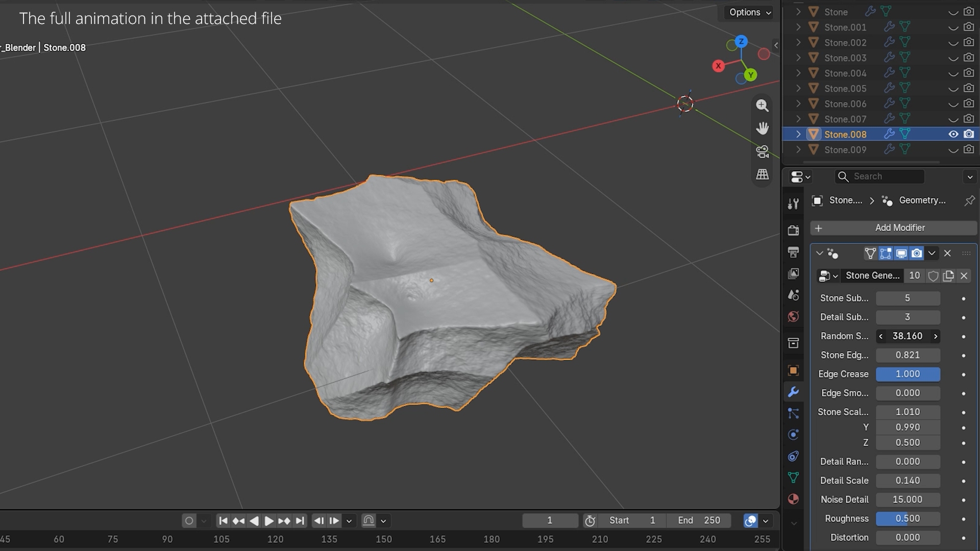Open the Tool properties tab
The width and height of the screenshot is (980, 551).
793,204
